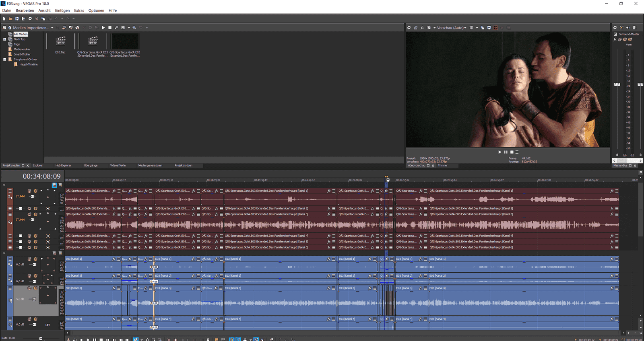Close the Projektmedien panel tab

pos(28,165)
